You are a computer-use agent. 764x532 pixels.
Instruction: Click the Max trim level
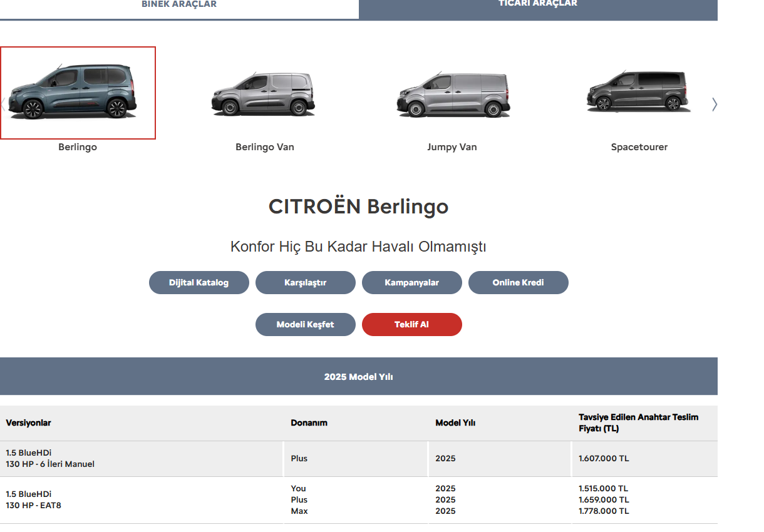[299, 511]
